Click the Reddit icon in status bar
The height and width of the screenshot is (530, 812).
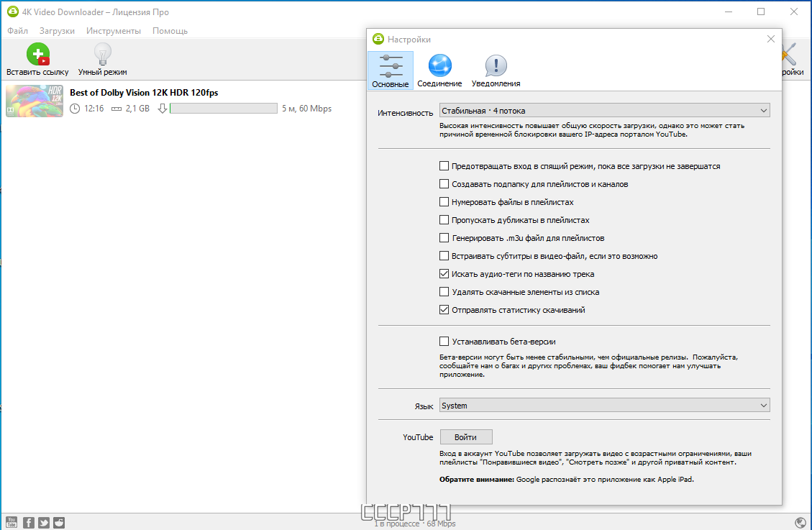(x=59, y=522)
